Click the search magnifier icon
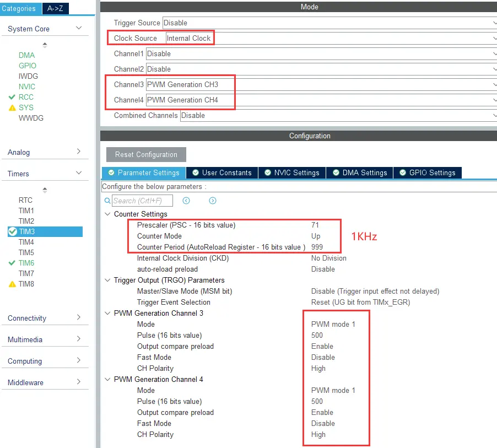 [x=107, y=201]
